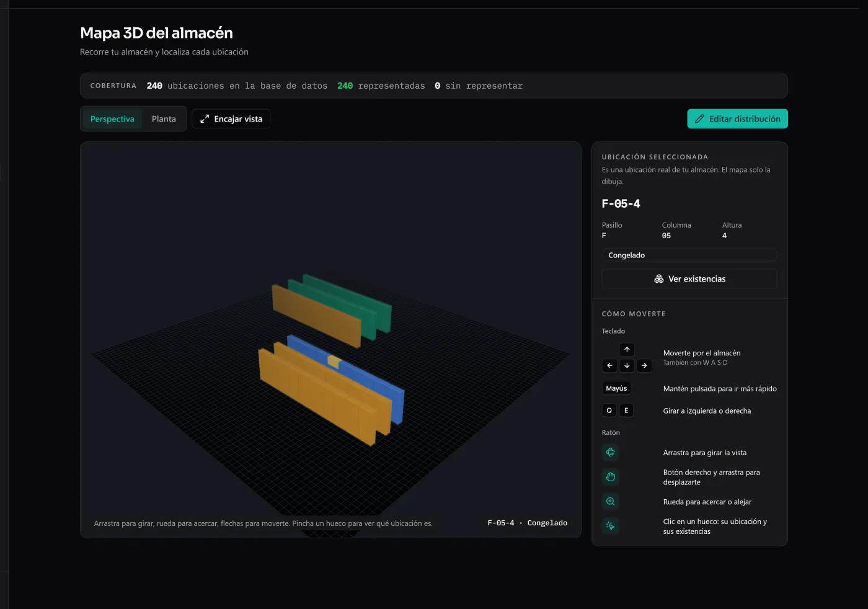Image resolution: width=868 pixels, height=609 pixels.
Task: Click 'Botón derecho y arrastra para desplazarte'
Action: tap(712, 478)
